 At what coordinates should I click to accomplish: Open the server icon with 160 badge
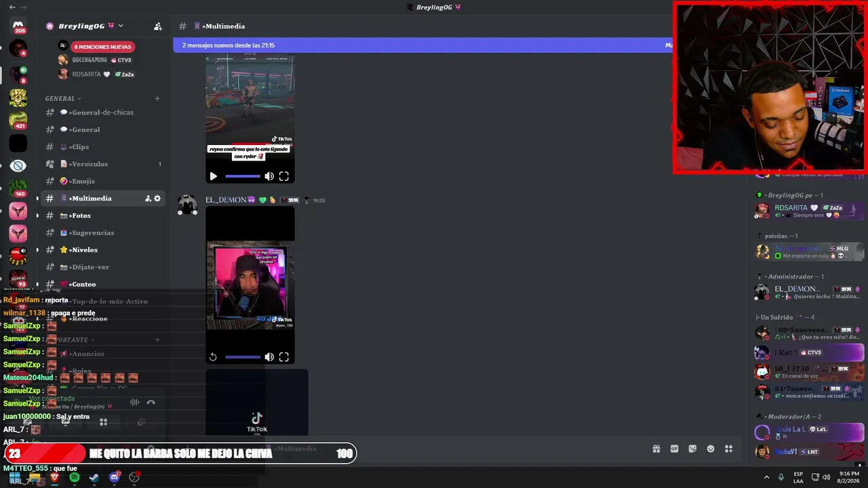click(x=18, y=188)
